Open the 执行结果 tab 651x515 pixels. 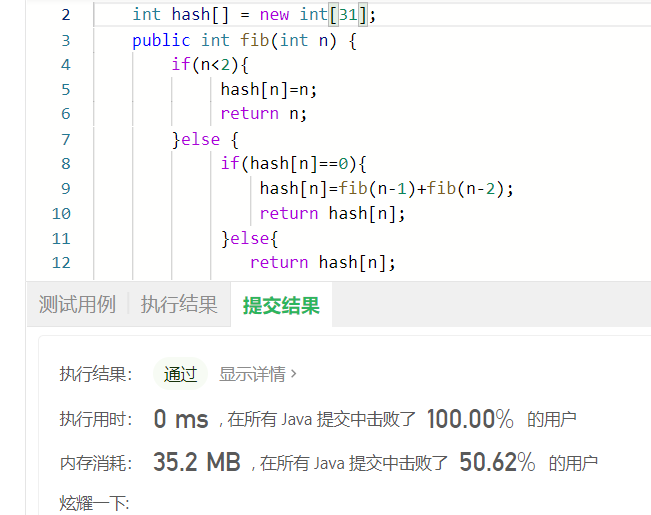tap(179, 304)
